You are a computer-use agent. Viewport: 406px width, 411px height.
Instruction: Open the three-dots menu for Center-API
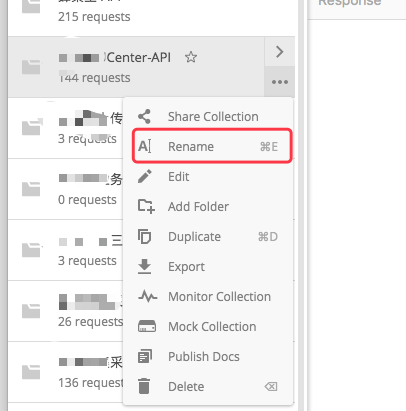(280, 82)
